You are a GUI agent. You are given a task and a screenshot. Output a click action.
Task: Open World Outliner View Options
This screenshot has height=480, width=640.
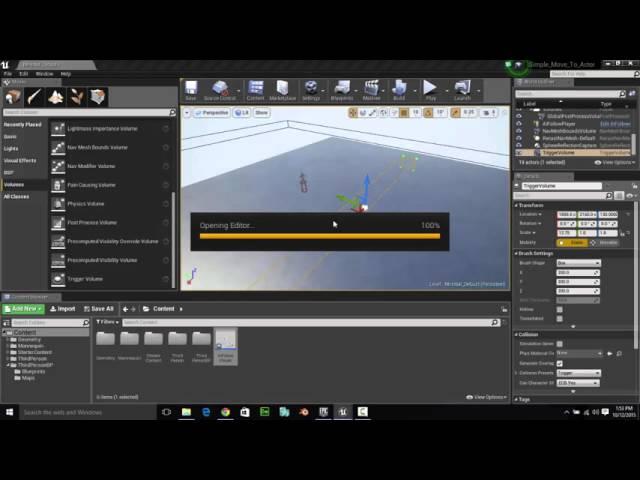[615, 162]
